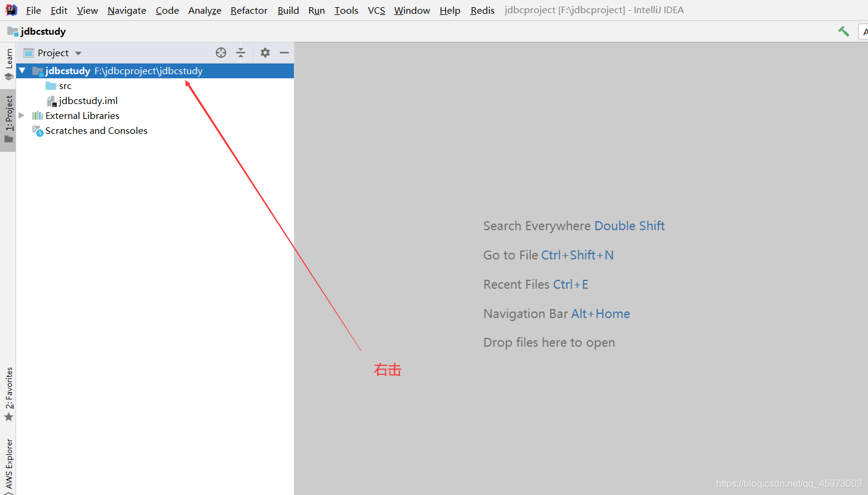Select the jdbcstudy root folder row
The width and height of the screenshot is (868, 495).
tap(155, 71)
